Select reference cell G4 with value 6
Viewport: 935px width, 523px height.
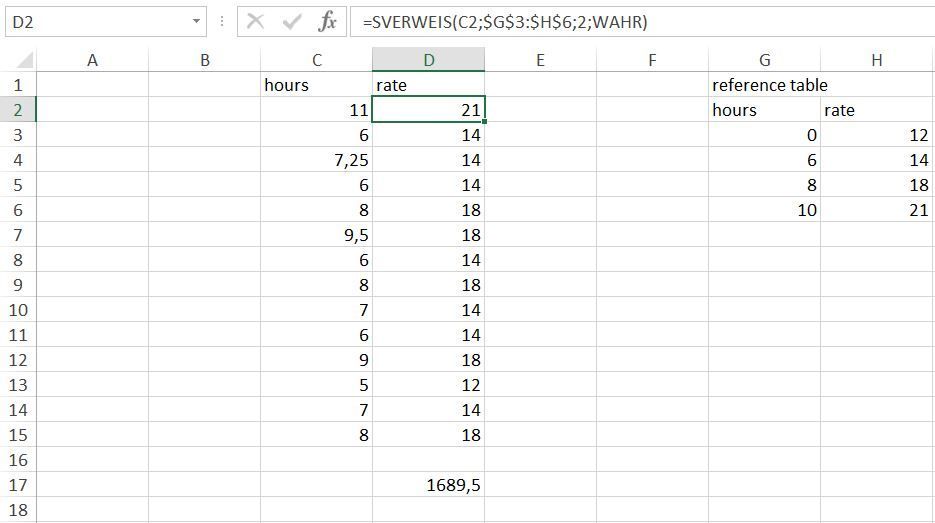(764, 160)
